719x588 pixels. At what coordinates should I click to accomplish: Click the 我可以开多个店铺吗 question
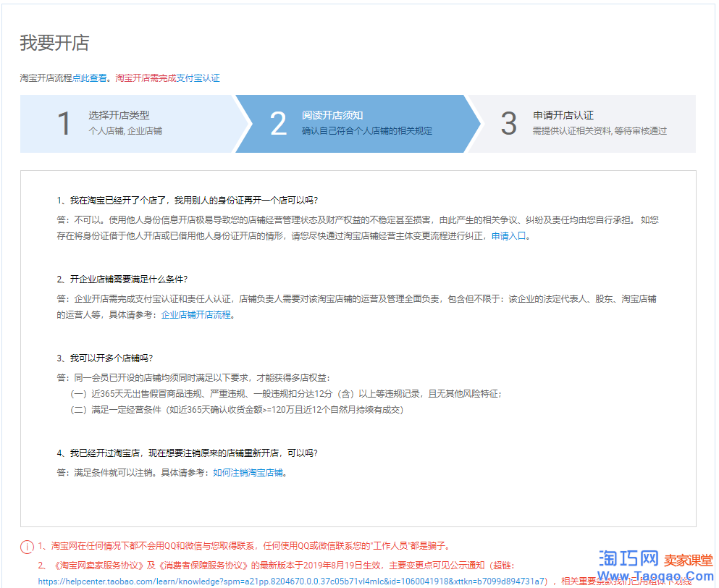point(105,358)
